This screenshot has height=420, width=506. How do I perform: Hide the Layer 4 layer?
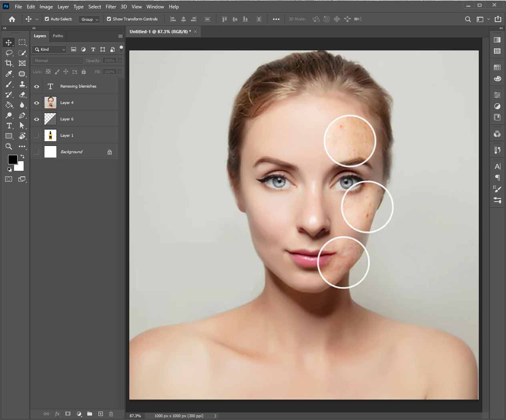(x=36, y=103)
